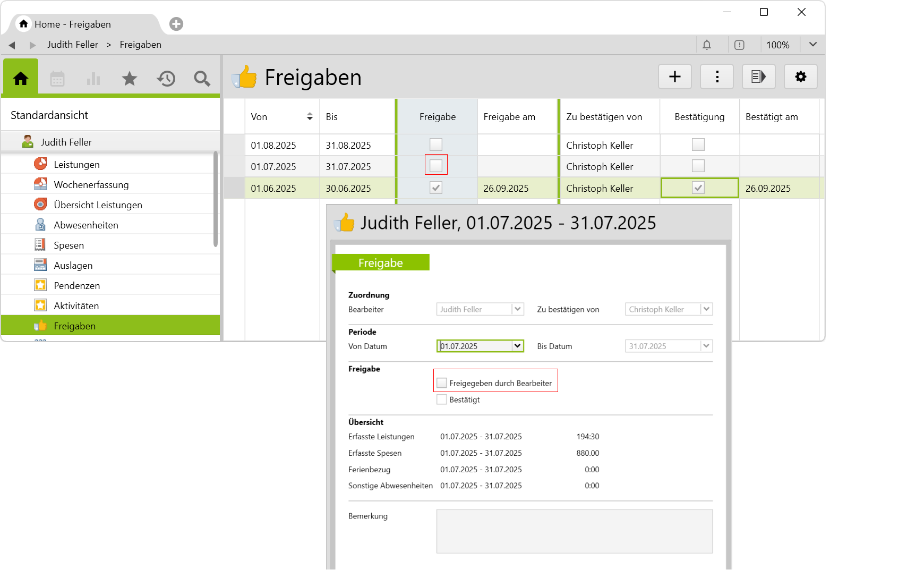
Task: Click into the Bemerkung text field
Action: point(574,531)
